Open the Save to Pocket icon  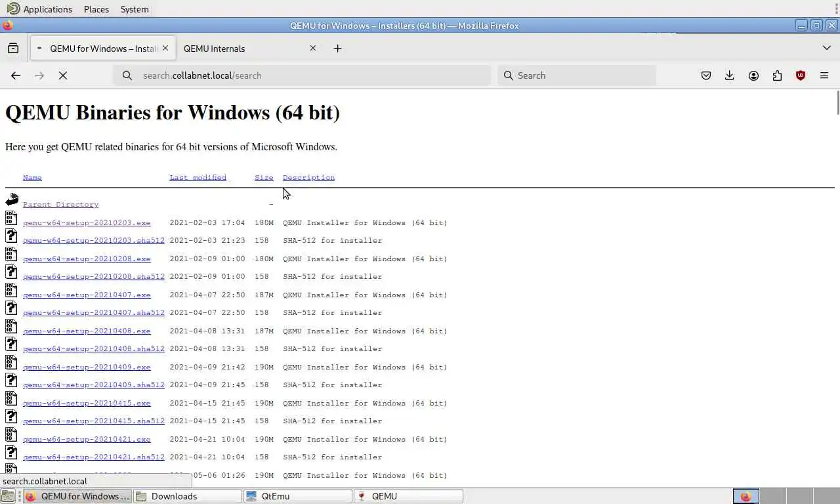pos(706,75)
